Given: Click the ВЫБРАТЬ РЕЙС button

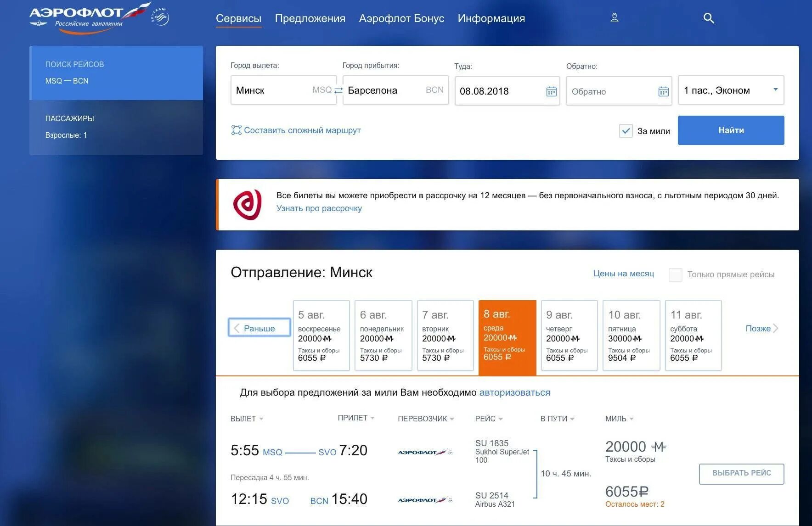Looking at the screenshot, I should click(741, 473).
